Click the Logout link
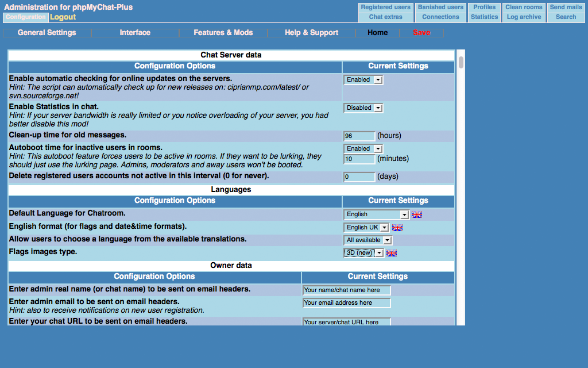This screenshot has width=588, height=368. (x=63, y=17)
